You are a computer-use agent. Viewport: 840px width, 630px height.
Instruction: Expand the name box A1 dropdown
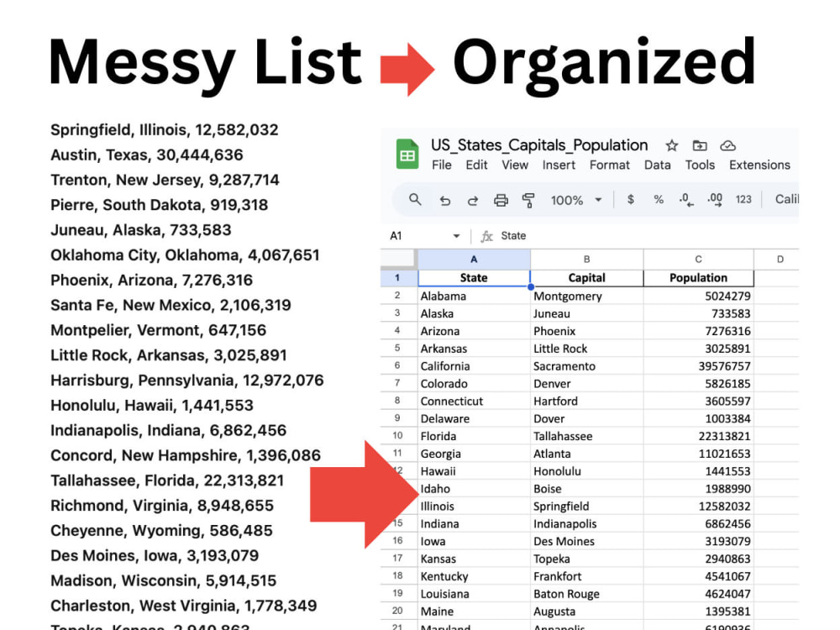pyautogui.click(x=456, y=236)
